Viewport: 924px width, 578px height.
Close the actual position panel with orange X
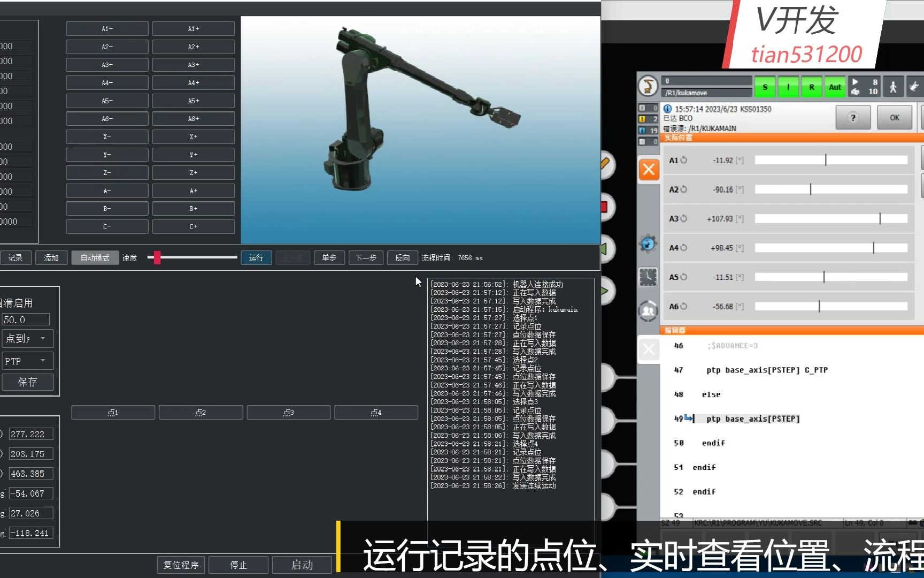coord(649,170)
